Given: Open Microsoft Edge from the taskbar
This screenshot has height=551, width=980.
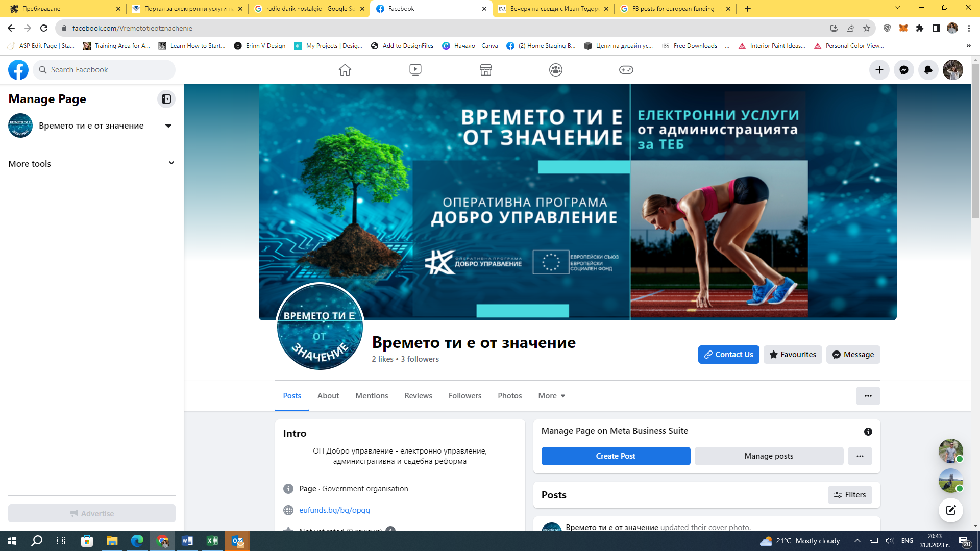Looking at the screenshot, I should click(x=137, y=541).
